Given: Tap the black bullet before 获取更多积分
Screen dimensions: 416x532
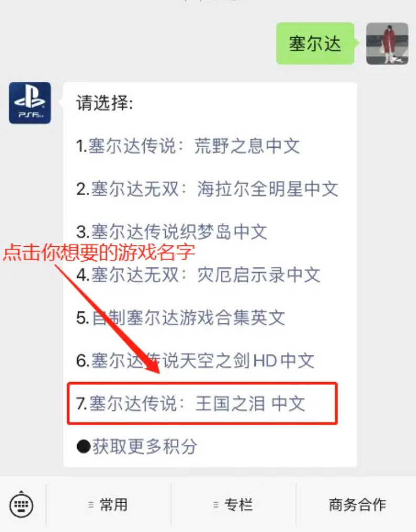Looking at the screenshot, I should pyautogui.click(x=83, y=447).
